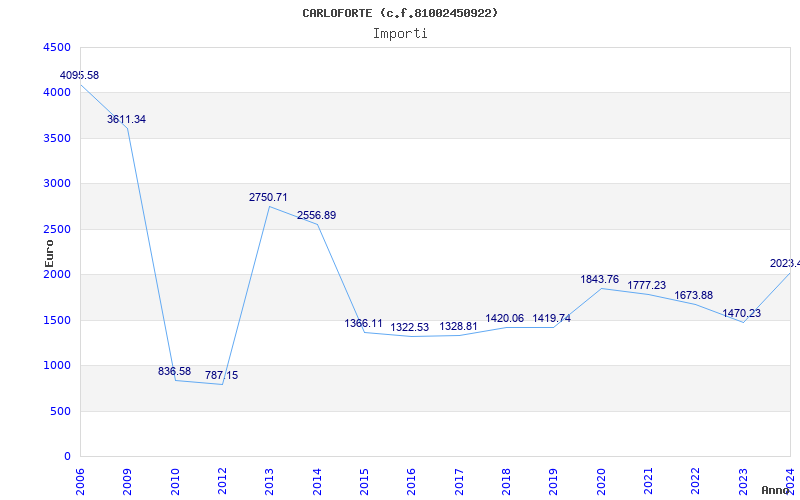The height and width of the screenshot is (500, 800).
Task: Click data label 1420.06
Action: [505, 319]
